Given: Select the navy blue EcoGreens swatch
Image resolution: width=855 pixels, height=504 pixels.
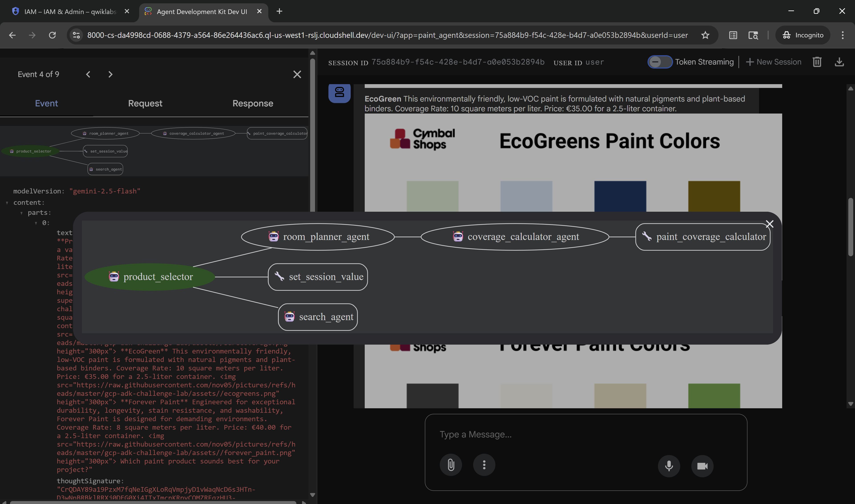Looking at the screenshot, I should tap(620, 196).
